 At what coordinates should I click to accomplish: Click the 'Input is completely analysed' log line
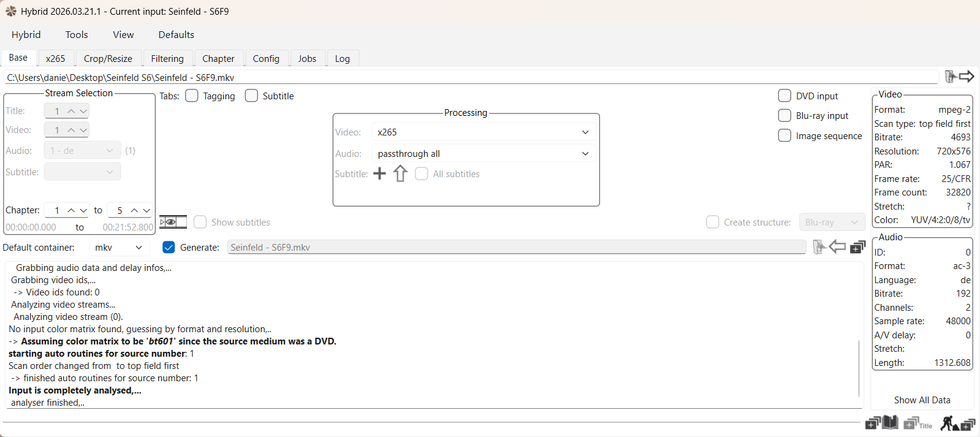click(x=75, y=390)
